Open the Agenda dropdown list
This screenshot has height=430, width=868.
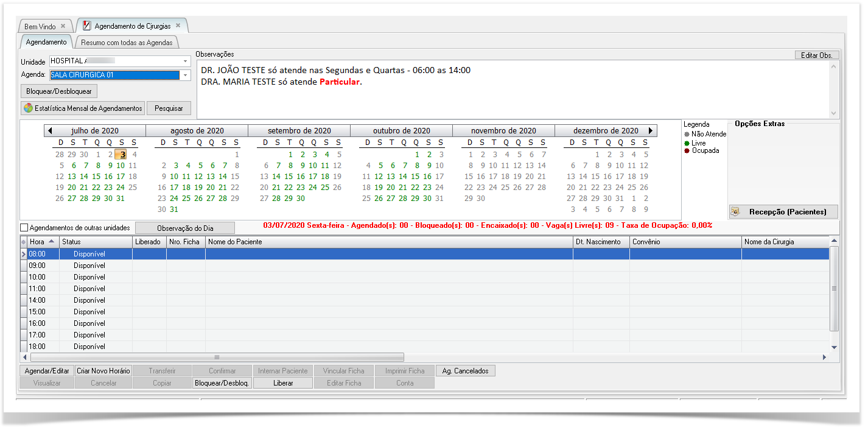[185, 76]
